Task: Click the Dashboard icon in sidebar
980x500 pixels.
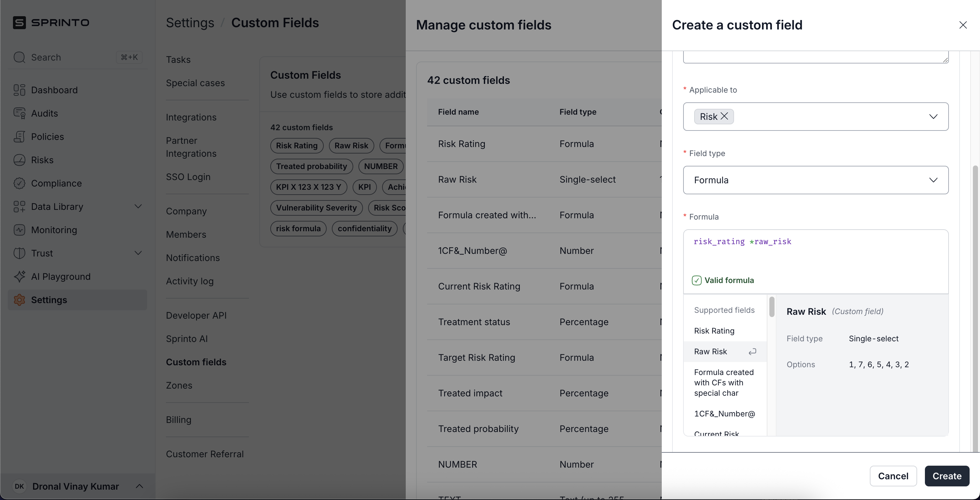Action: [x=19, y=90]
